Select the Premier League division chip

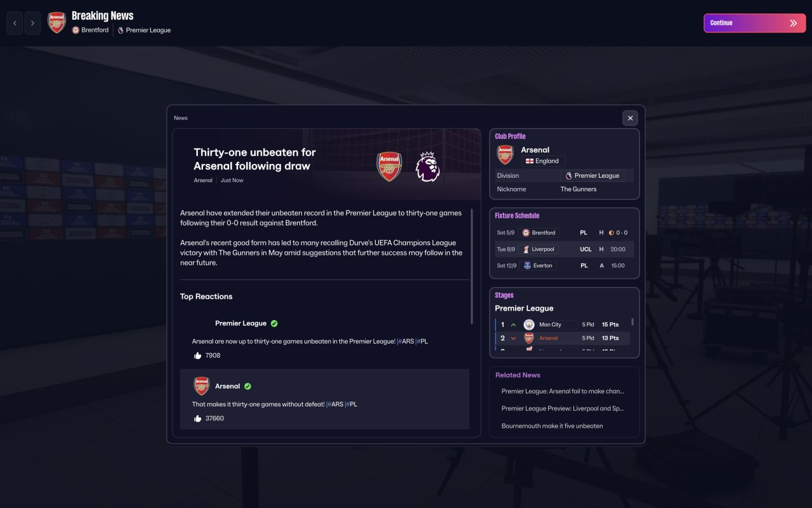(593, 176)
